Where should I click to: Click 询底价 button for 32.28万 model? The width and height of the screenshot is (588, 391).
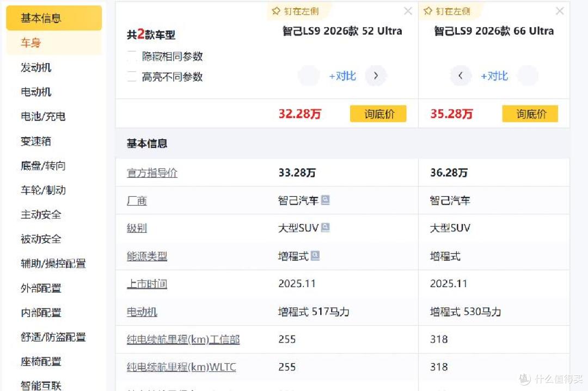(x=378, y=114)
